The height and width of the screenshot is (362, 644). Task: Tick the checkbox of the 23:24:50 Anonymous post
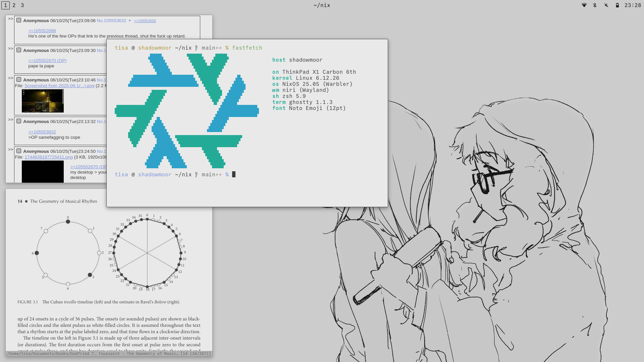[19, 151]
